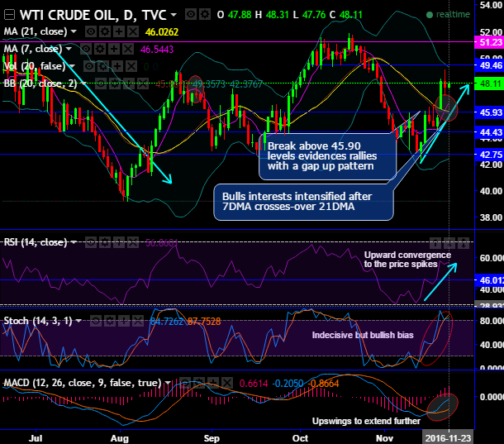Image resolution: width=504 pixels, height=444 pixels.
Task: Open Stoch (14, 3, 1) settings gear
Action: tap(110, 321)
